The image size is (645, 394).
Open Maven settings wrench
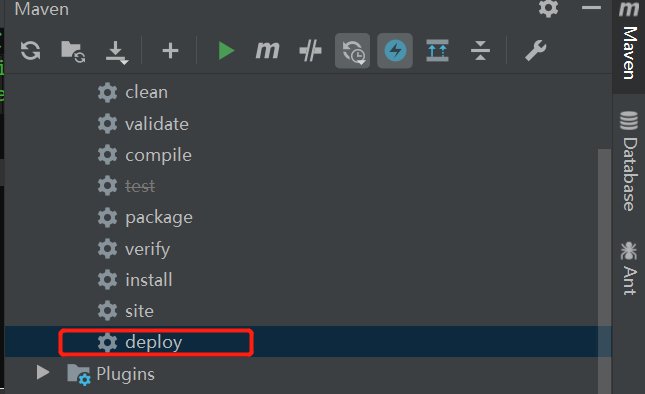tap(535, 51)
